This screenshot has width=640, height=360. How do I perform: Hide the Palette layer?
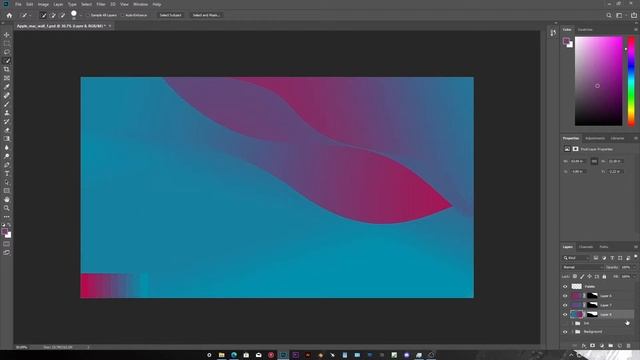pos(565,287)
